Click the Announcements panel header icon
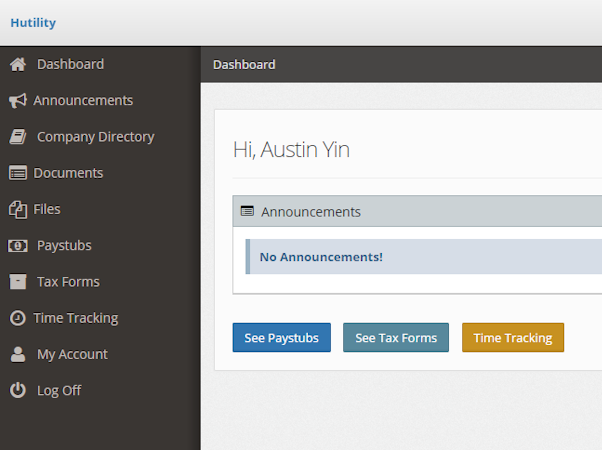Viewport: 602px width, 450px height. [x=247, y=212]
